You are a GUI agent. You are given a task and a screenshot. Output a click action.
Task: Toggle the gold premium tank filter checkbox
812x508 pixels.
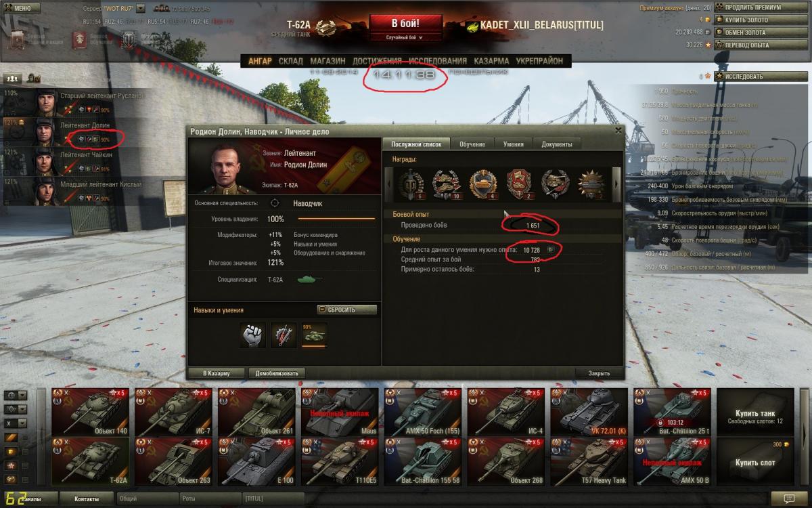click(25, 452)
